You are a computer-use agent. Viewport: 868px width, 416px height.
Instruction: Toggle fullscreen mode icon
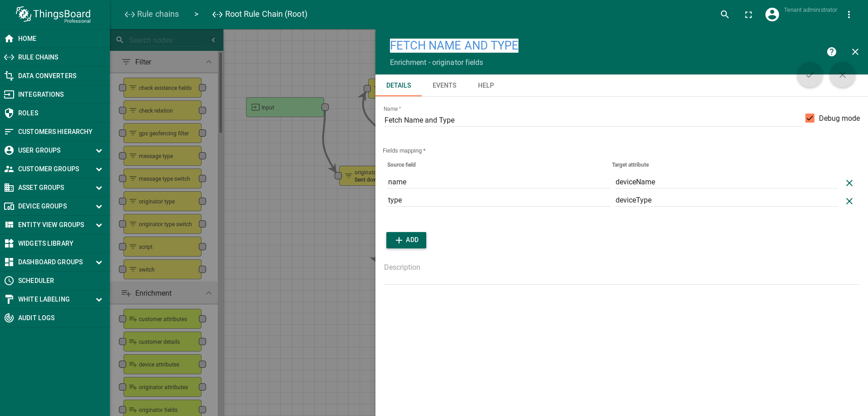(x=749, y=15)
